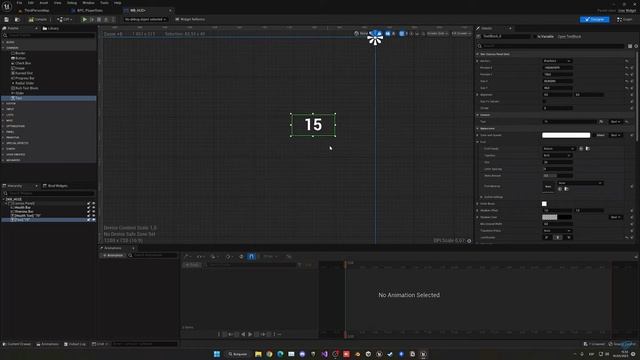Select Text widget in palette
This screenshot has width=640, height=360.
click(49, 98)
